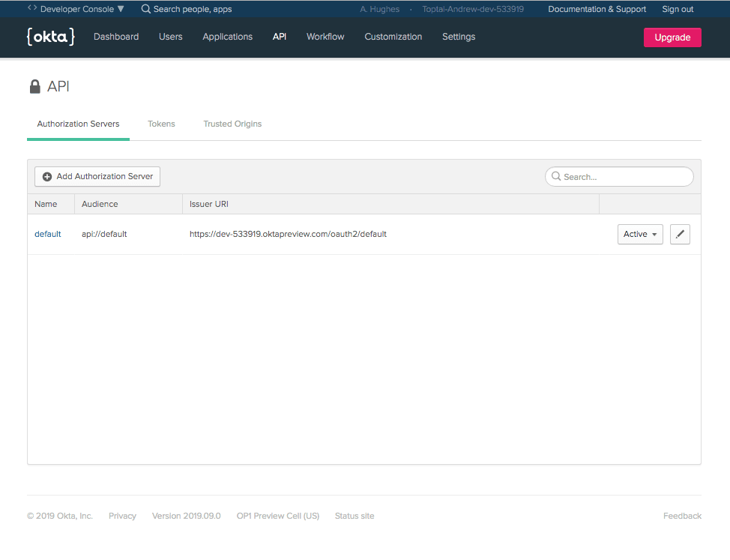Open the Workflow menu
Viewport: 730px width, 560px height.
[x=325, y=37]
